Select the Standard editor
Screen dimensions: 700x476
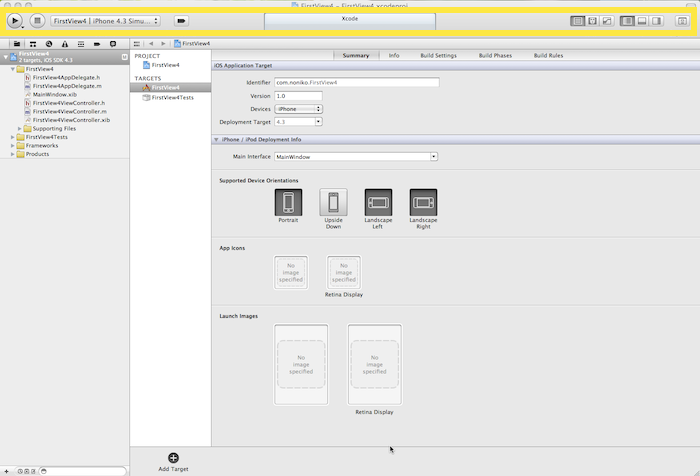tap(577, 21)
